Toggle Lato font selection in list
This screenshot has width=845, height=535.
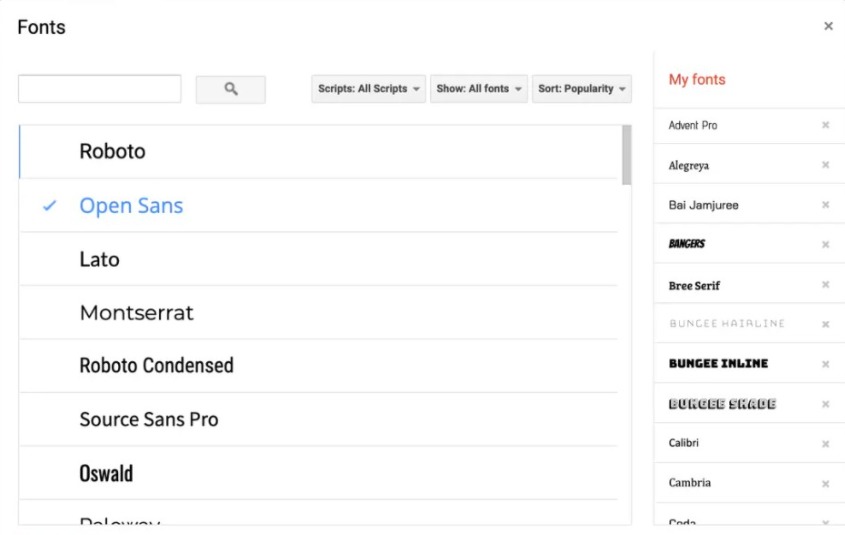tap(99, 260)
